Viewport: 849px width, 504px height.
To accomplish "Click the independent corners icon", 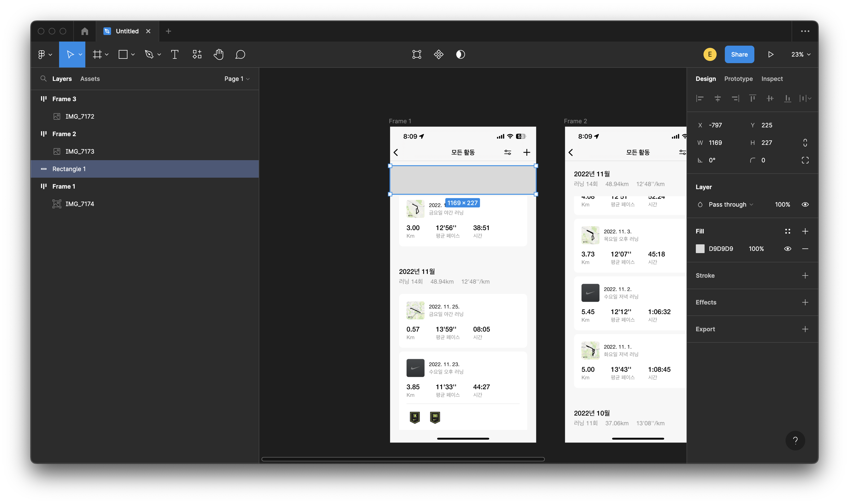I will coord(805,160).
